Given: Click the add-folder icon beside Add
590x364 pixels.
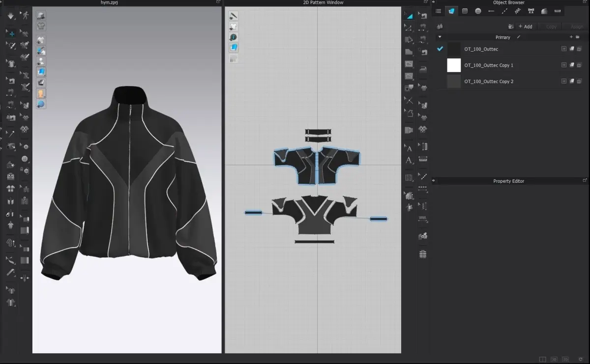Looking at the screenshot, I should pos(511,27).
